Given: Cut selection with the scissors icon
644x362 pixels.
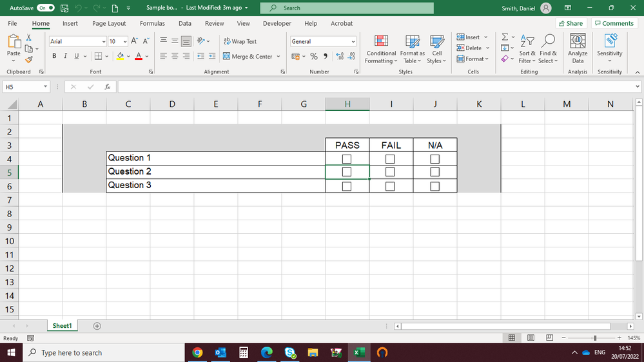Looking at the screenshot, I should coord(29,38).
